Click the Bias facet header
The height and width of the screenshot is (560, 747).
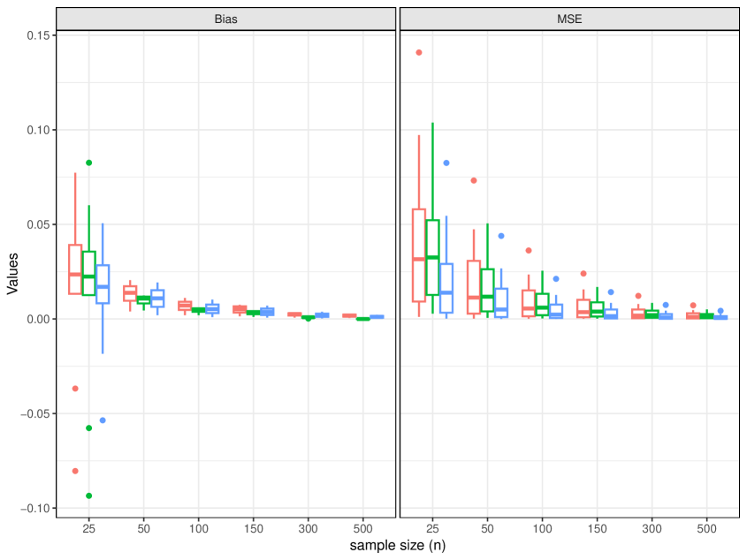[x=225, y=19]
